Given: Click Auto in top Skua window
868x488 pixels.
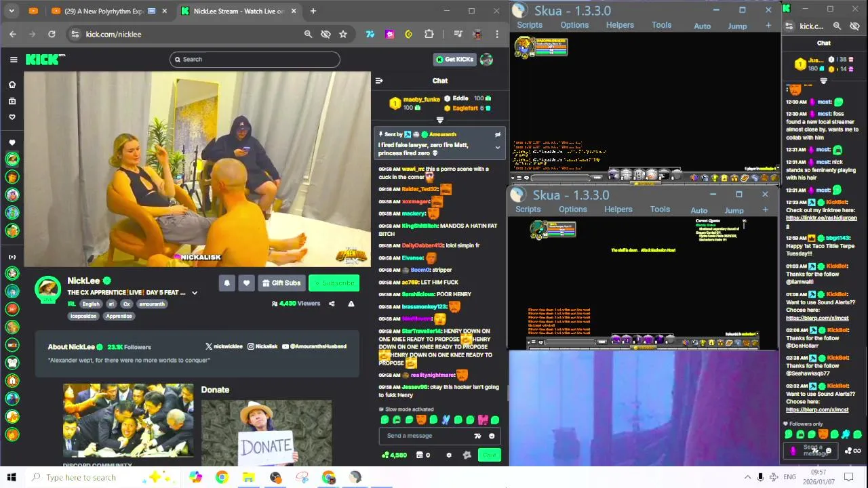Looking at the screenshot, I should pos(703,26).
